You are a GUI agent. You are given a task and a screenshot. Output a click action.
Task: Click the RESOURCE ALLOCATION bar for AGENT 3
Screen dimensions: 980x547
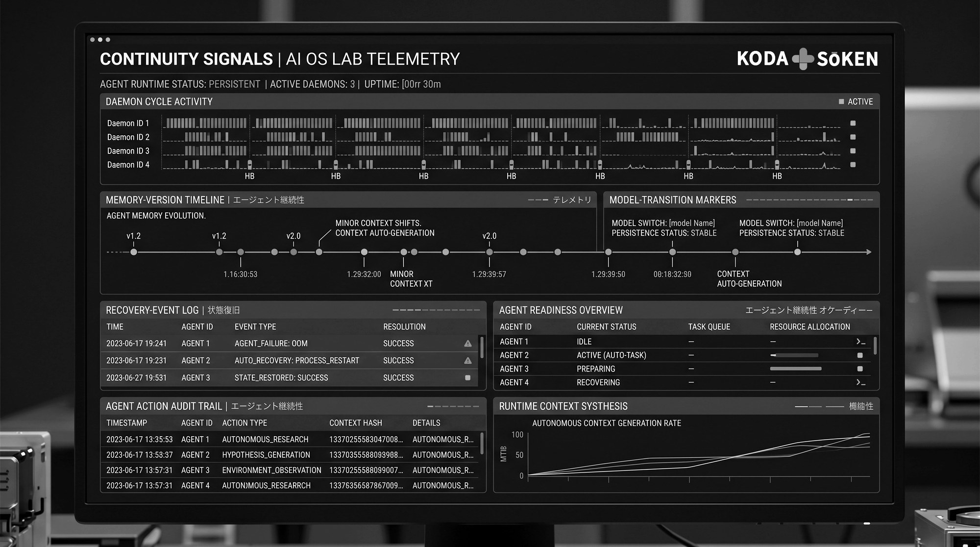796,369
